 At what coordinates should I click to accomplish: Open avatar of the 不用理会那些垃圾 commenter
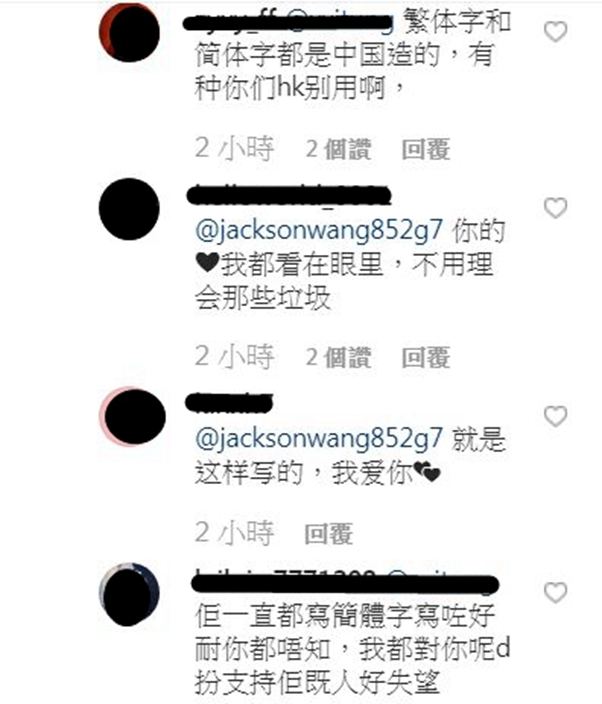pyautogui.click(x=129, y=209)
